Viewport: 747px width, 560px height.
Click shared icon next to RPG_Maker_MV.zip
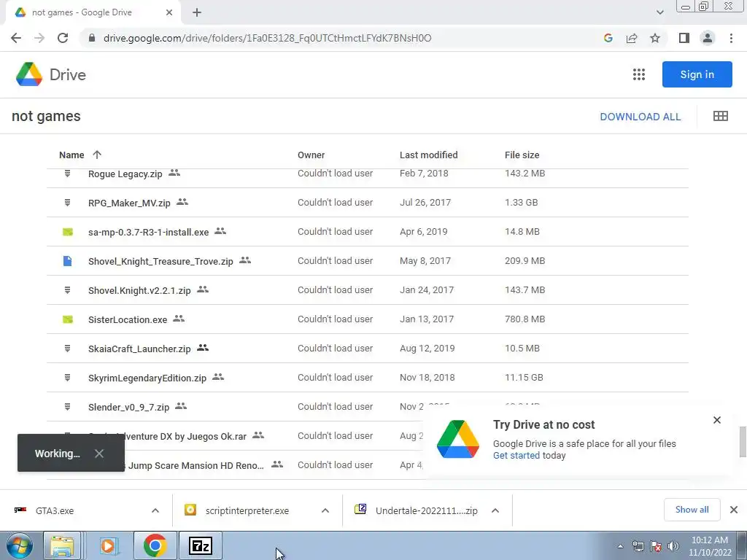(182, 202)
